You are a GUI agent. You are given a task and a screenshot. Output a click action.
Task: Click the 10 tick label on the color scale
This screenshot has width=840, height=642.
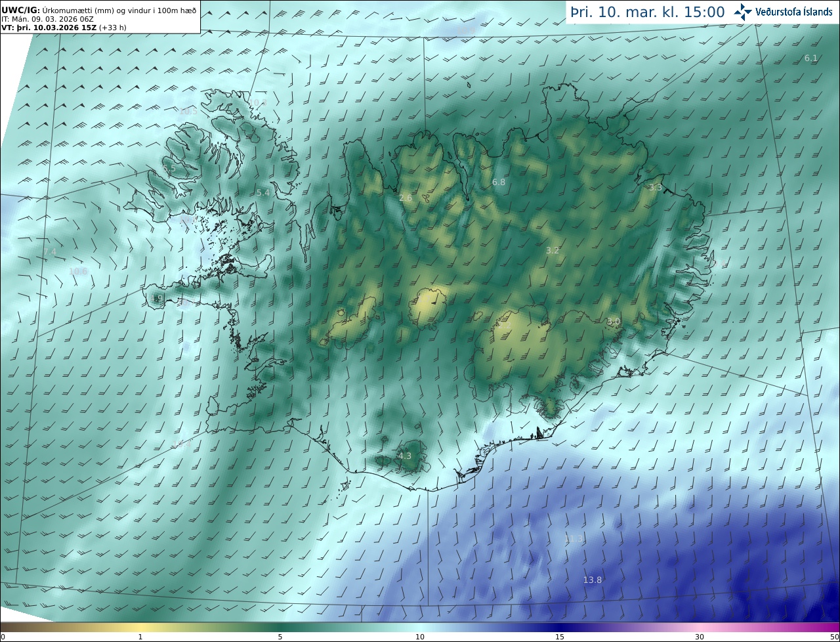coord(420,637)
